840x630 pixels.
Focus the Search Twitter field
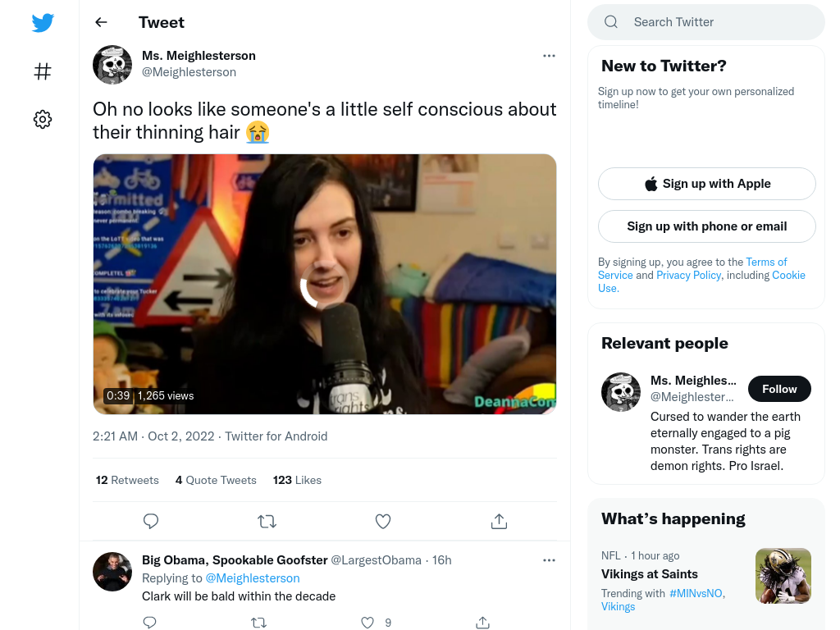706,22
